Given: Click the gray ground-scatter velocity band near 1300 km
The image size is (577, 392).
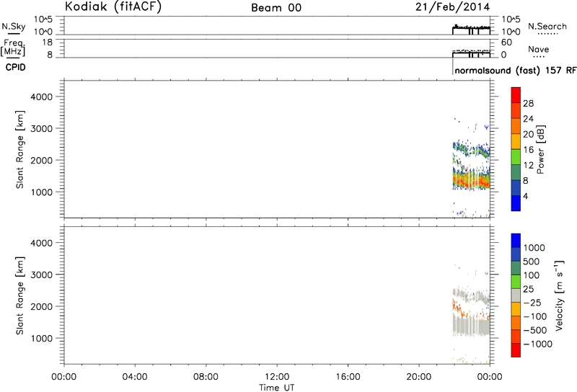Looking at the screenshot, I should click(472, 326).
